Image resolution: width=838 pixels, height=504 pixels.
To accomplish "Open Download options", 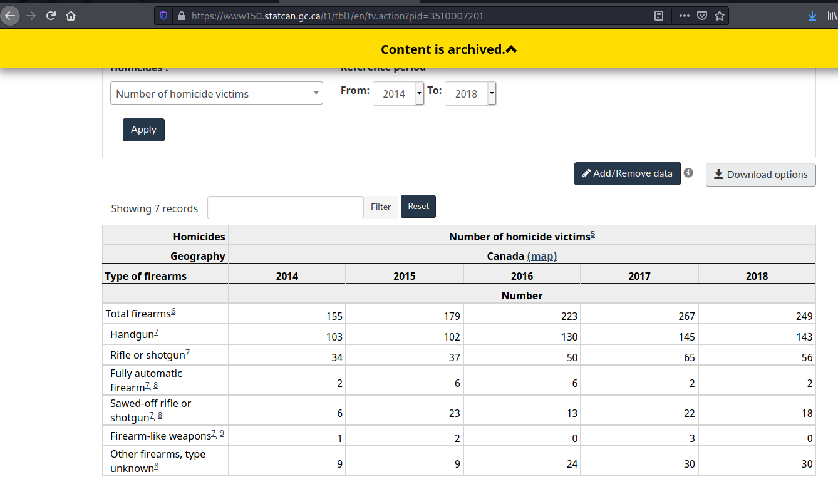I will click(760, 175).
